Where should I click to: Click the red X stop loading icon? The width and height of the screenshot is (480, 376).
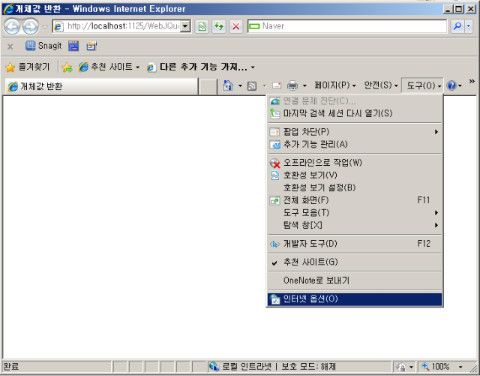coord(236,26)
